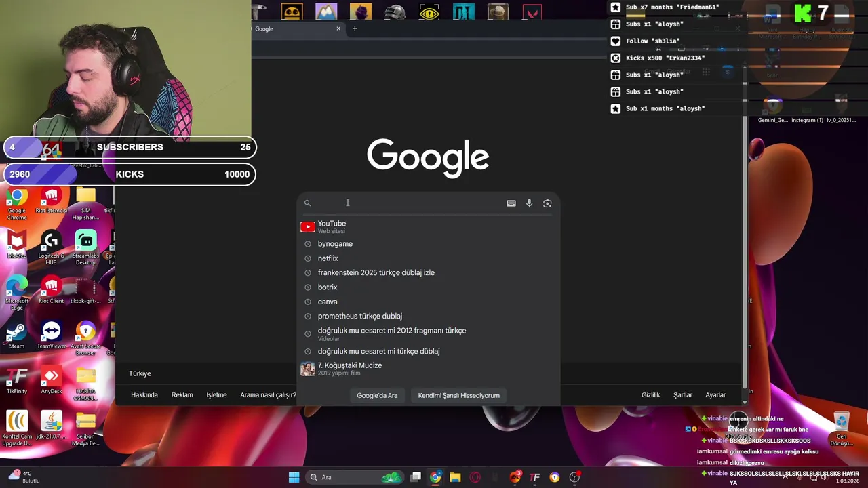Click the taskbar Ara search box

355,477
